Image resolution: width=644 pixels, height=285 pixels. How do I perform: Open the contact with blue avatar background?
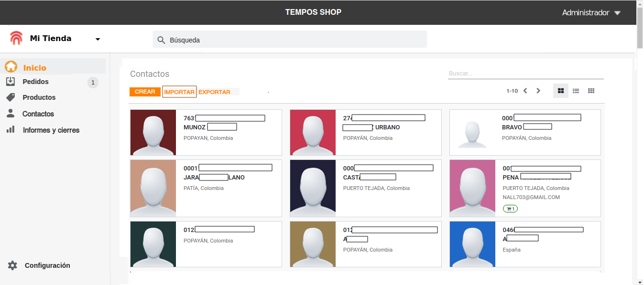[x=472, y=244]
